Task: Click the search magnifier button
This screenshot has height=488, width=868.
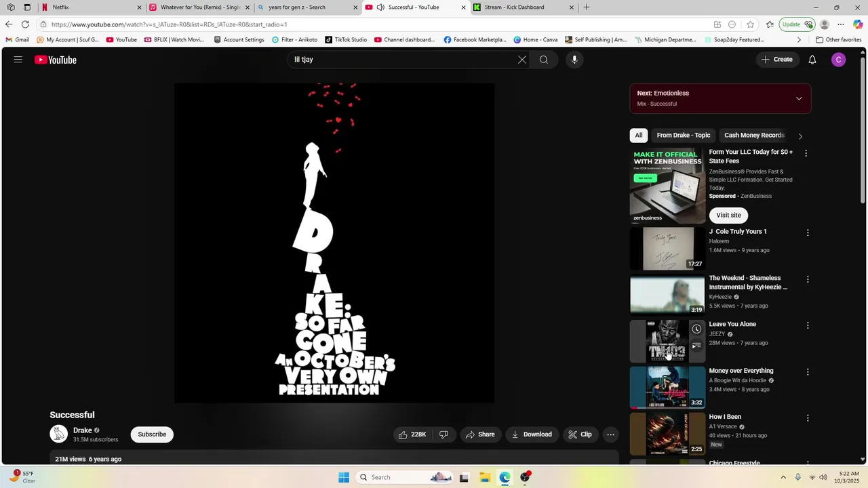Action: [544, 60]
